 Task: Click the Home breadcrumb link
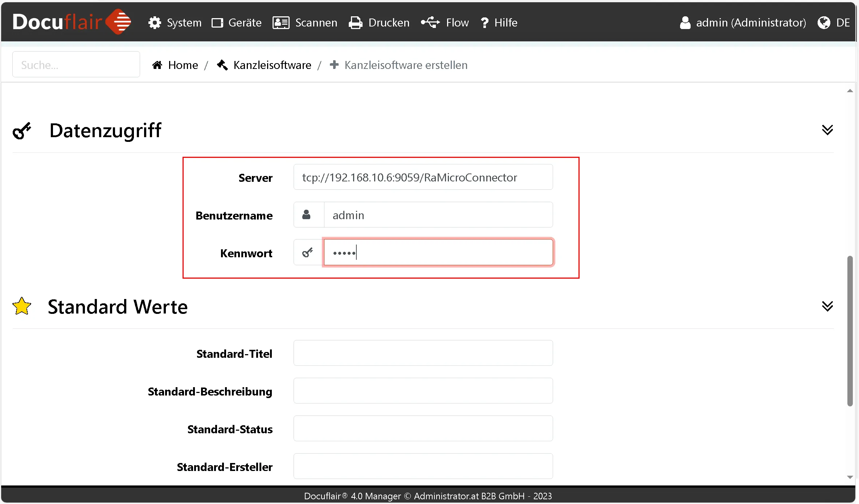pyautogui.click(x=183, y=65)
